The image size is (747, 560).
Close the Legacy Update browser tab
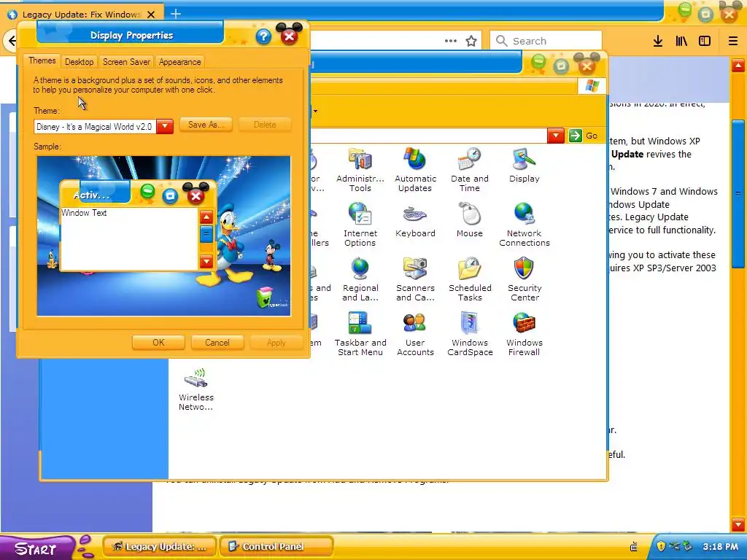[151, 15]
